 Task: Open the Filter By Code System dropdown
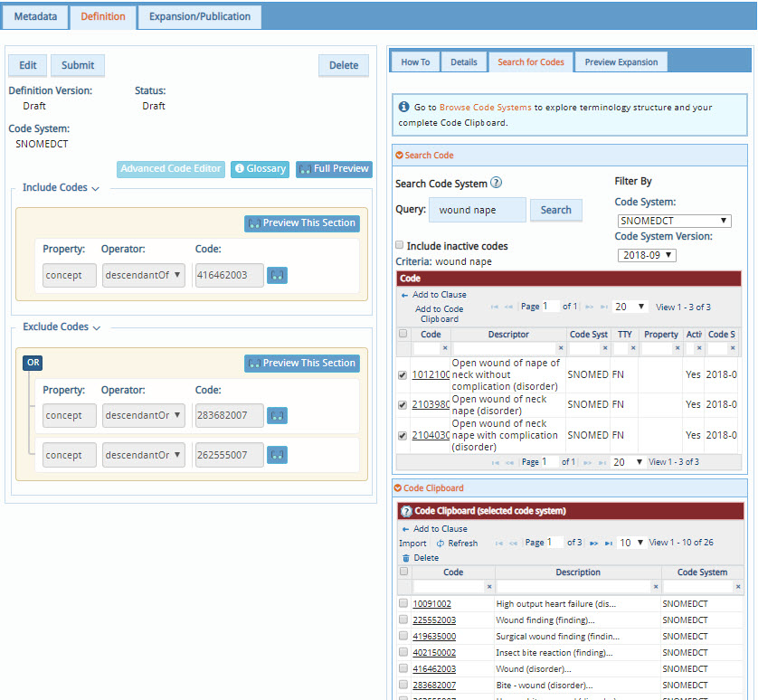pos(675,221)
